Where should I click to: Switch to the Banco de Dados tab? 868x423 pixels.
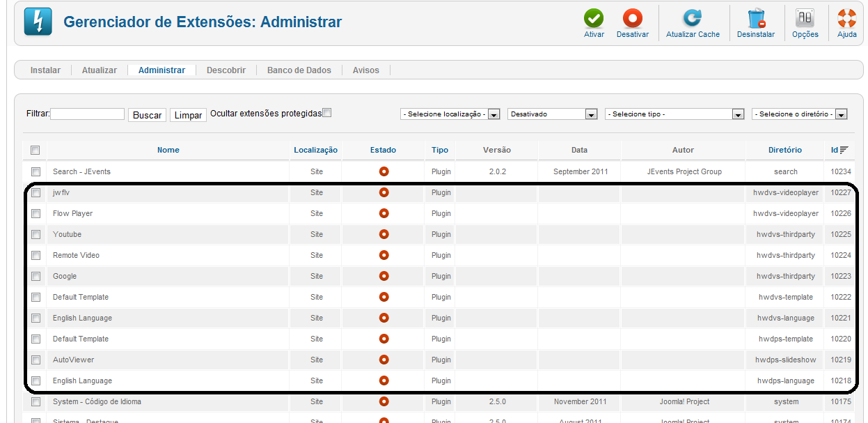click(299, 70)
